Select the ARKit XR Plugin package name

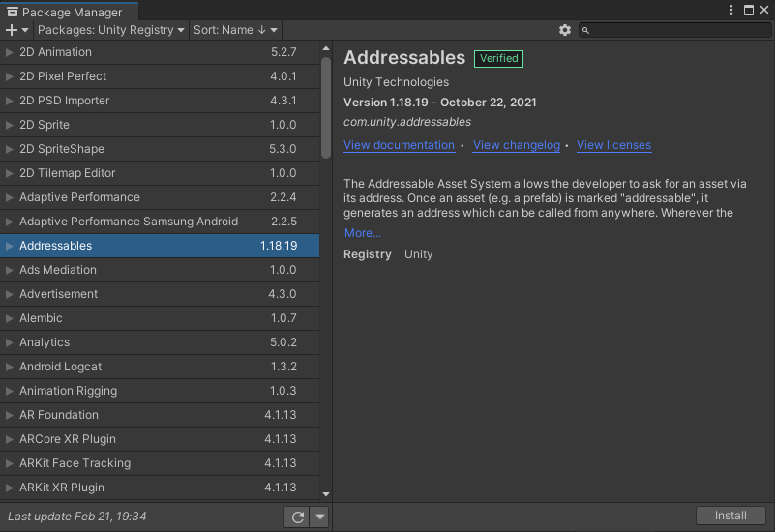pyautogui.click(x=62, y=488)
